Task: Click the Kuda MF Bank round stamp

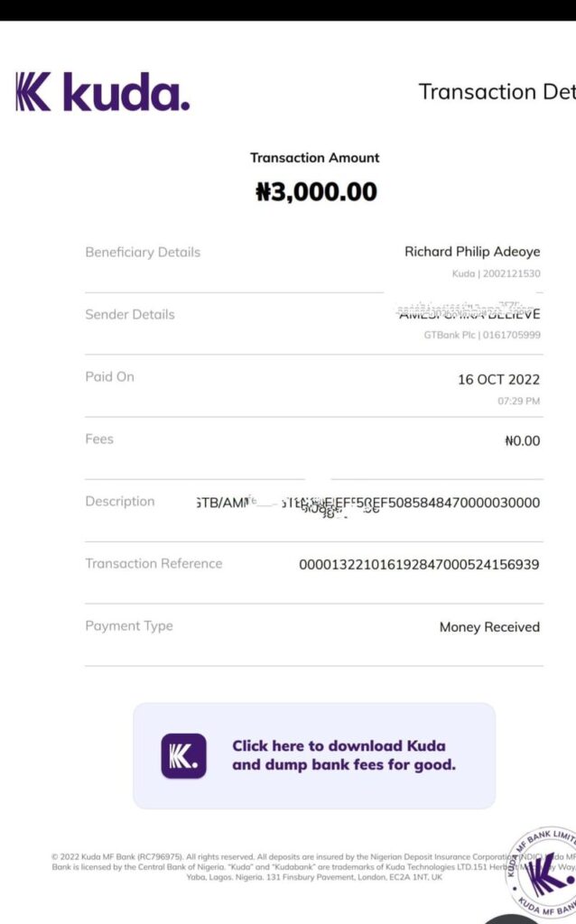Action: pyautogui.click(x=541, y=874)
